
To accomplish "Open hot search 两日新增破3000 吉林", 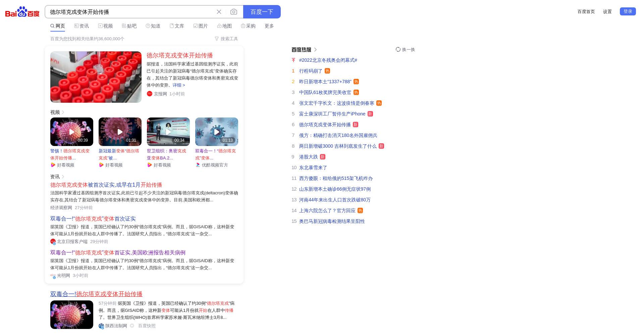I will click(x=338, y=146).
